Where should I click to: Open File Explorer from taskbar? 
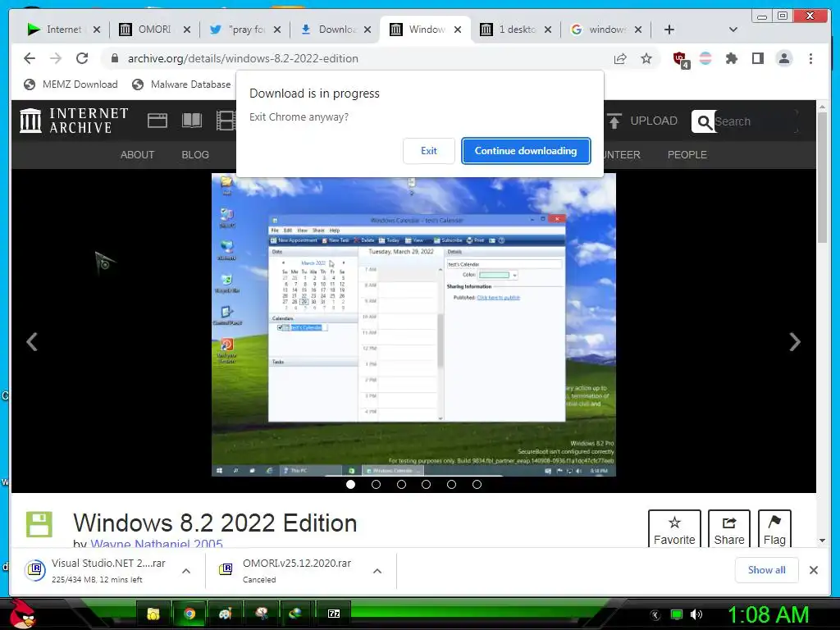click(153, 614)
